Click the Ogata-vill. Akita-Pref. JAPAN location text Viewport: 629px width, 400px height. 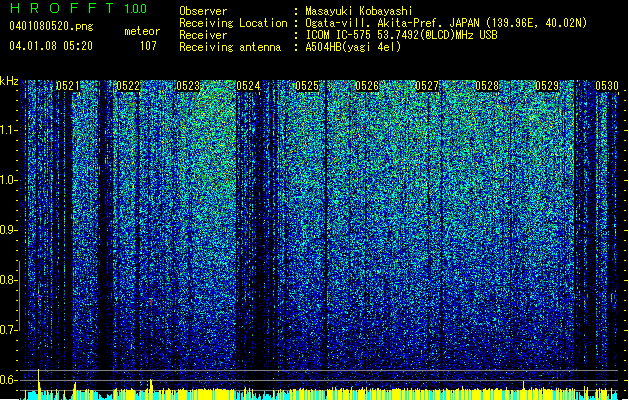tap(446, 23)
